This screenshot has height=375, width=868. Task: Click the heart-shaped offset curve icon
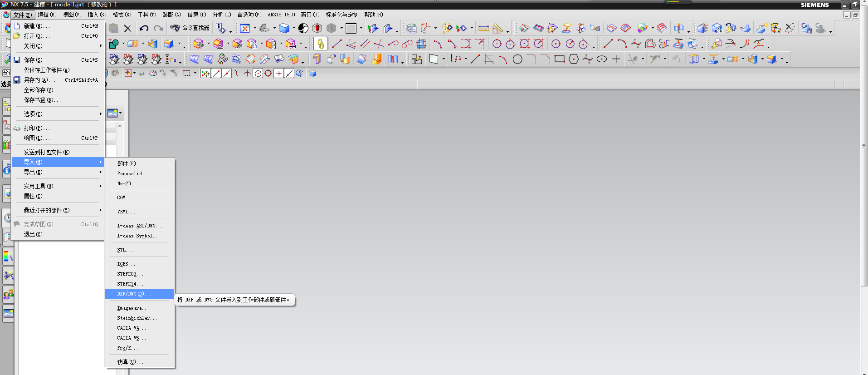(650, 44)
